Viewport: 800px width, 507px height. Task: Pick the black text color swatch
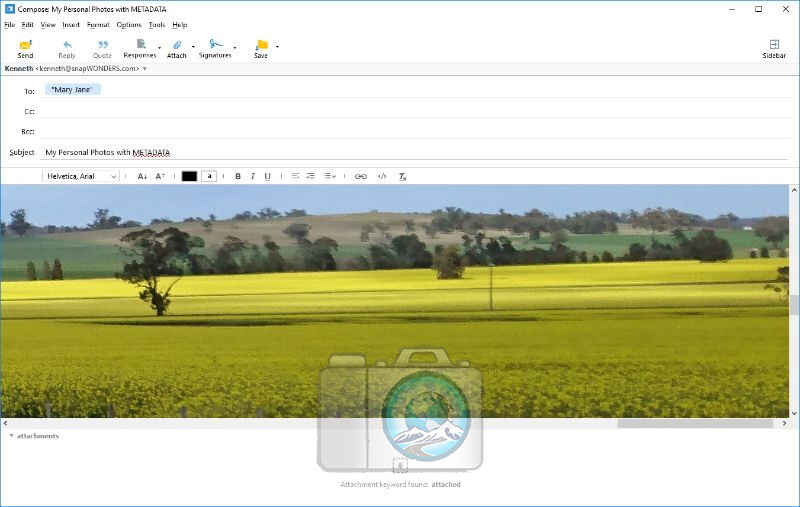click(189, 176)
